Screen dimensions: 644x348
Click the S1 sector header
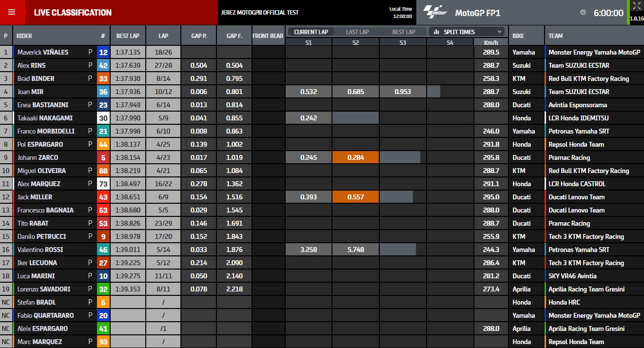(309, 42)
